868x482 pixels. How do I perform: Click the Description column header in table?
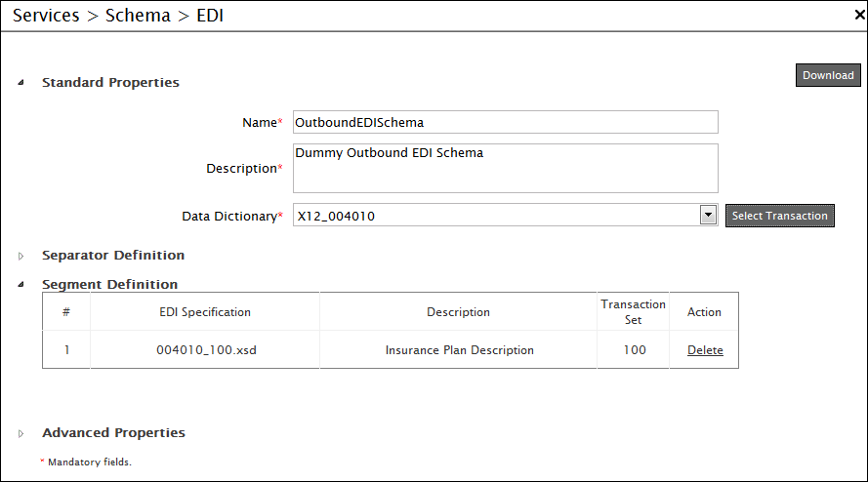tap(458, 312)
